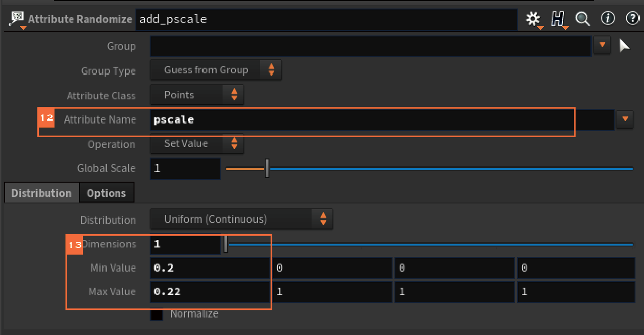
Task: Click the Operation label
Action: 111,145
